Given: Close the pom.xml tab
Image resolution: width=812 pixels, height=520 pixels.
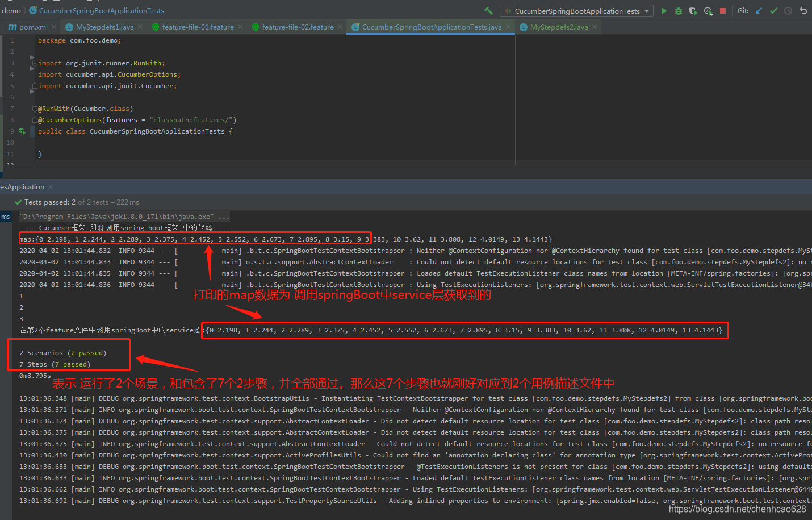Looking at the screenshot, I should pyautogui.click(x=54, y=27).
